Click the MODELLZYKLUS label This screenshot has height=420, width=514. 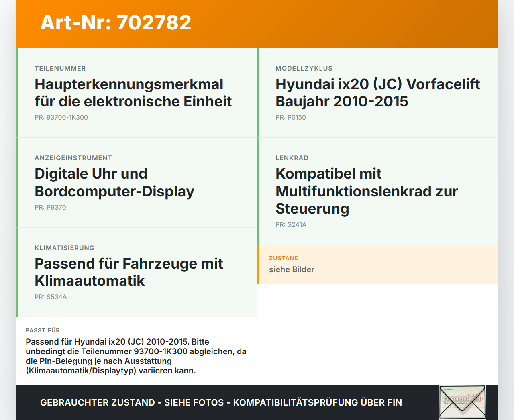pyautogui.click(x=304, y=68)
